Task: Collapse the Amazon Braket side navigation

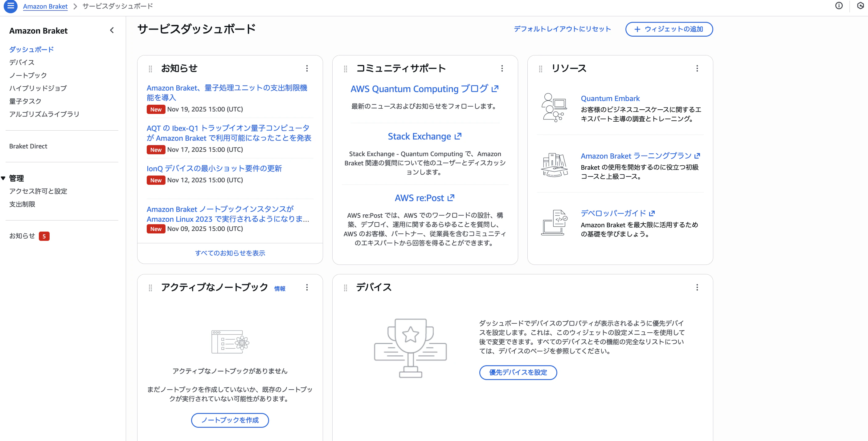Action: 112,30
